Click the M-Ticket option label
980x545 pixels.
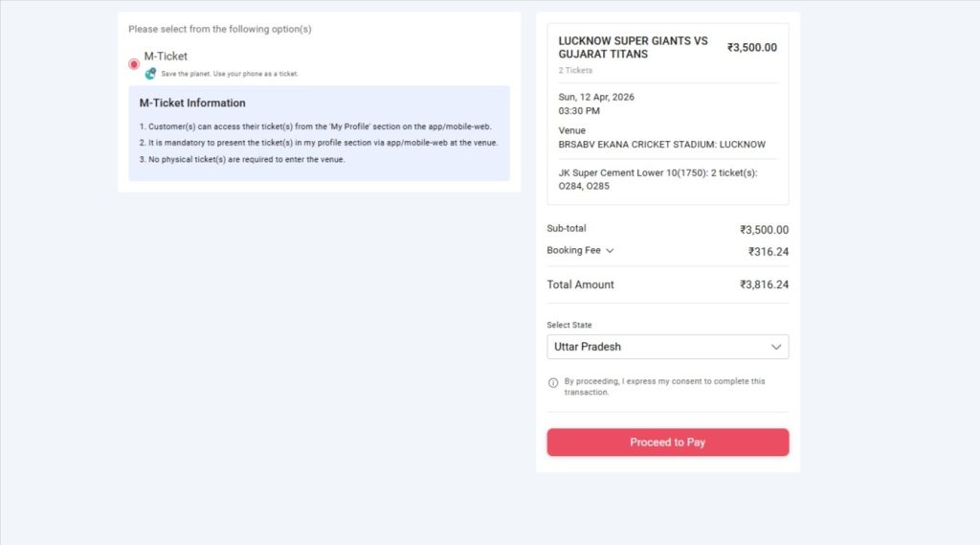pyautogui.click(x=166, y=57)
